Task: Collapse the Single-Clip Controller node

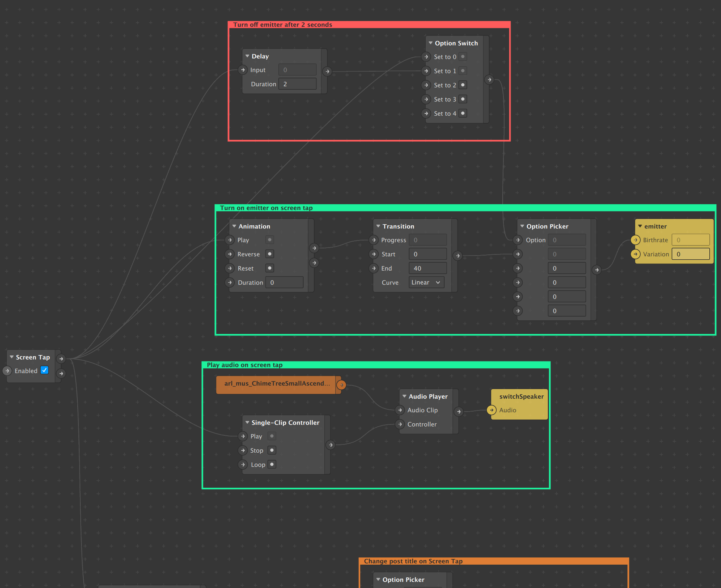Action: point(247,423)
